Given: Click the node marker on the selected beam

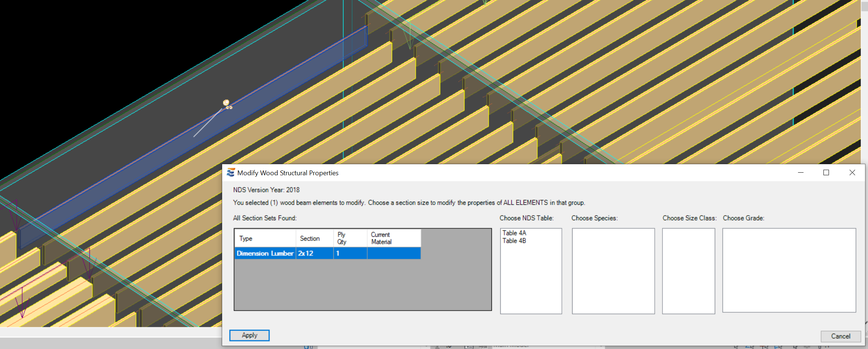Looking at the screenshot, I should pos(226,103).
